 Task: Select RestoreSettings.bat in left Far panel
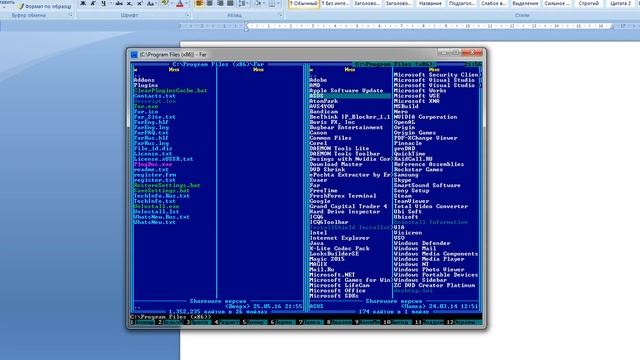pos(167,185)
